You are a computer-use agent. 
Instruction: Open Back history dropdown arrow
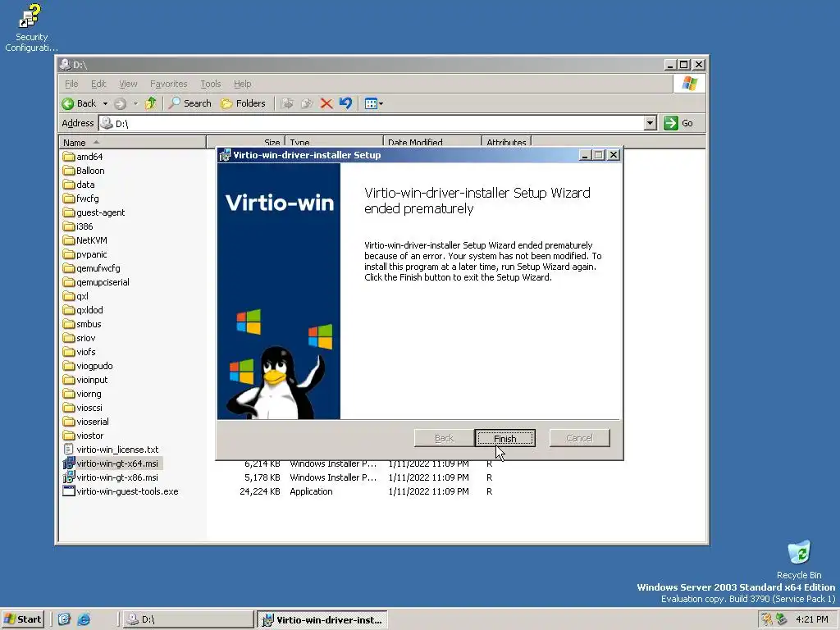(x=106, y=103)
